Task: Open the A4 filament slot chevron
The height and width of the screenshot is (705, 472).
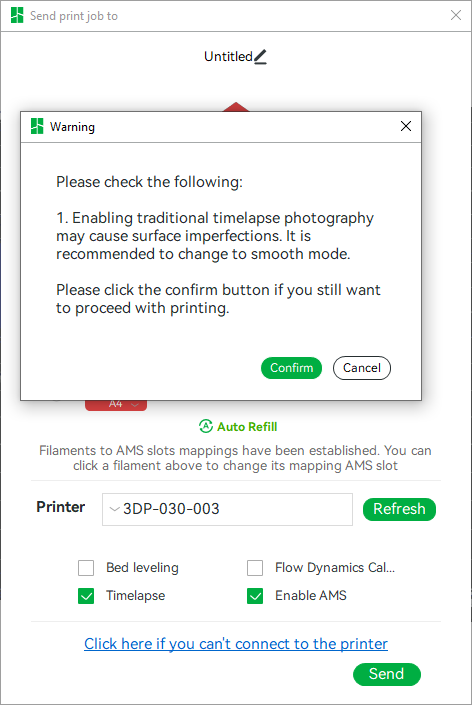Action: [135, 404]
